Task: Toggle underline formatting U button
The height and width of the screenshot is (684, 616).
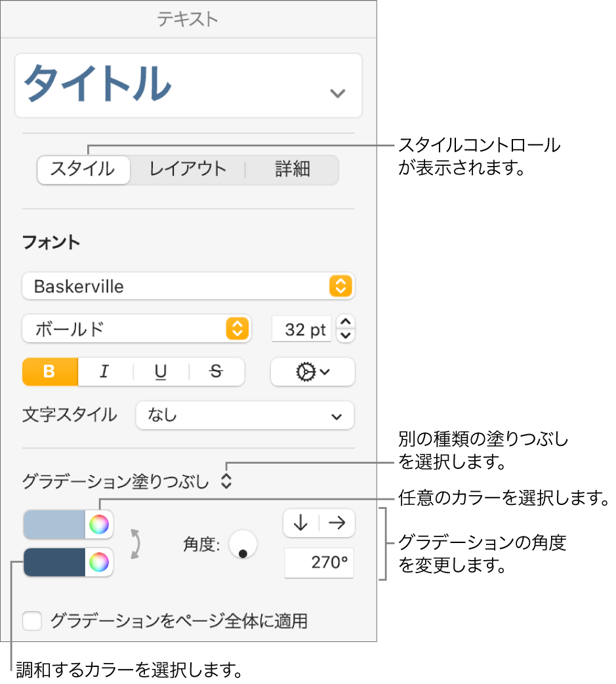Action: (x=161, y=372)
